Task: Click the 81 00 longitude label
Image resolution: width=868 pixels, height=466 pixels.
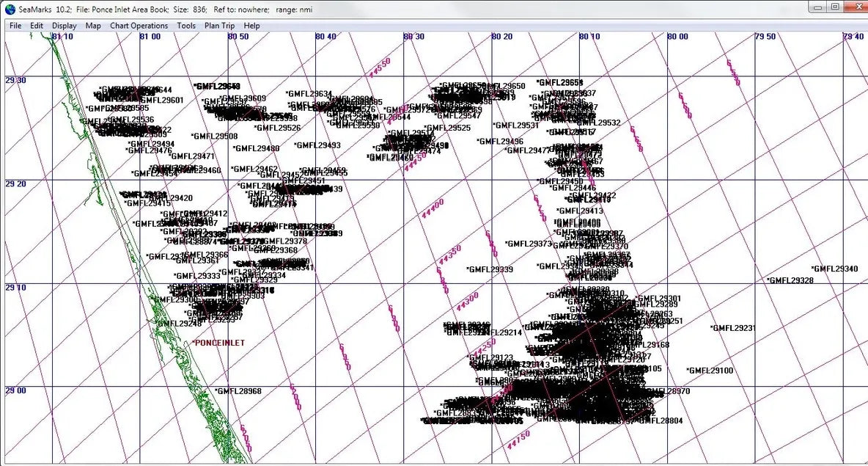Action: [150, 37]
